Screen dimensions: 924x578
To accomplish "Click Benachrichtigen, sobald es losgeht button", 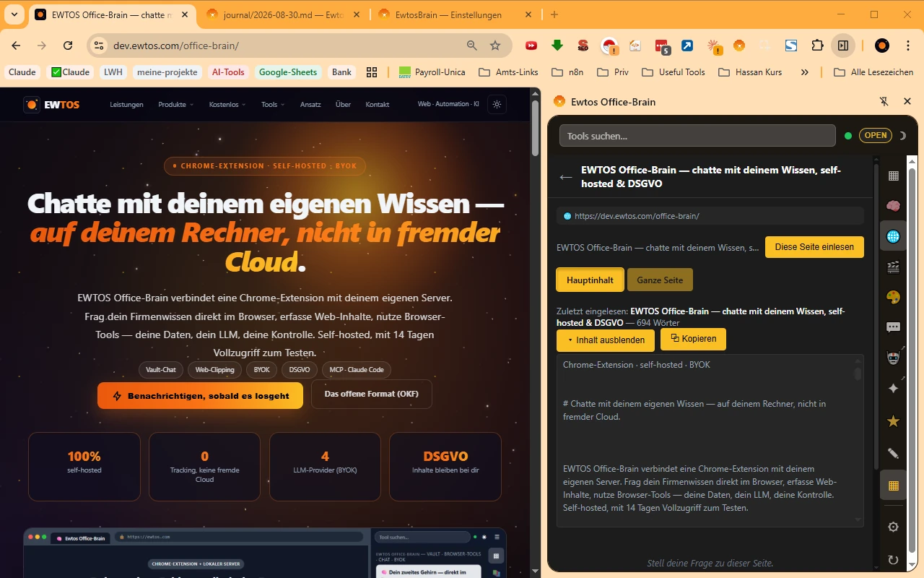I will click(x=201, y=396).
